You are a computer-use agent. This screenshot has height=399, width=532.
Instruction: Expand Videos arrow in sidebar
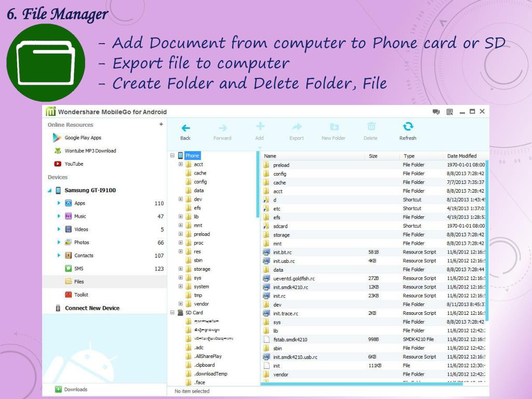pos(59,229)
